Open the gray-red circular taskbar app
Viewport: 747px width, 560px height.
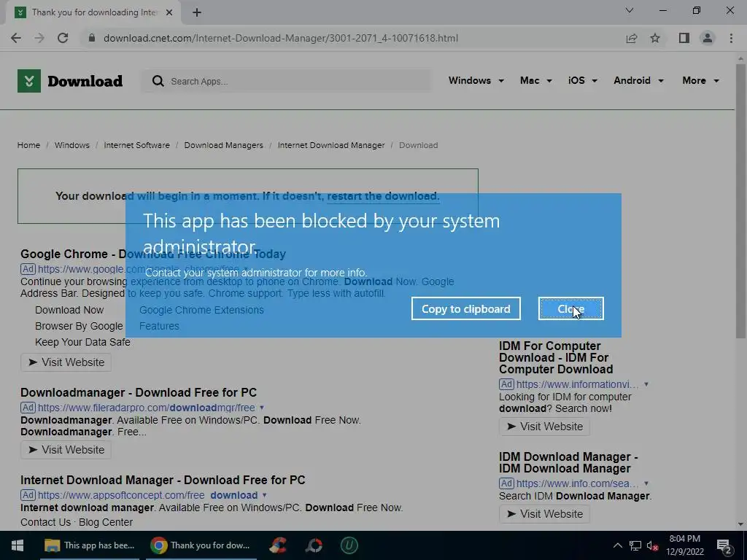pyautogui.click(x=314, y=545)
